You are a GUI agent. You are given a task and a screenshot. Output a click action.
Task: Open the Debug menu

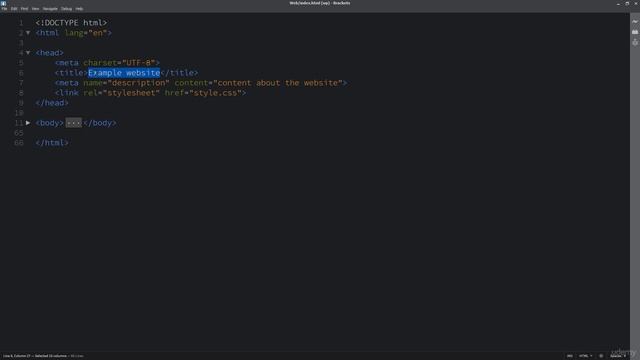66,9
